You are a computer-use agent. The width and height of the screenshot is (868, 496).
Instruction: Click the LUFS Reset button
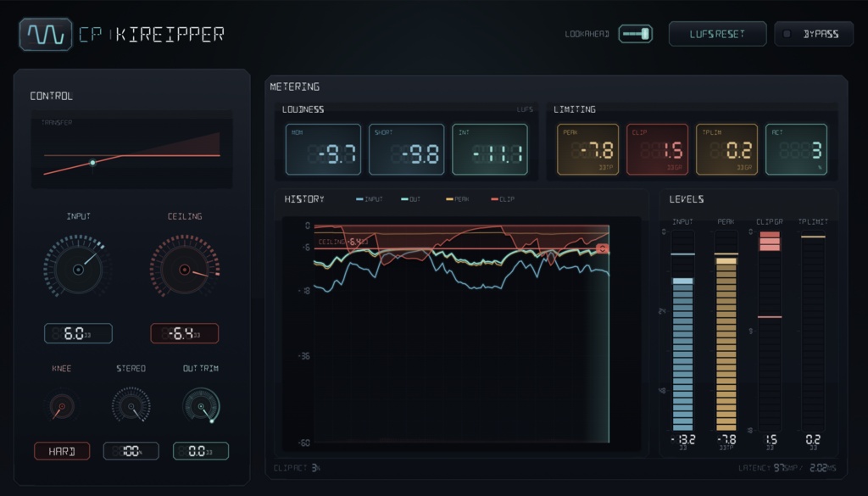point(717,34)
